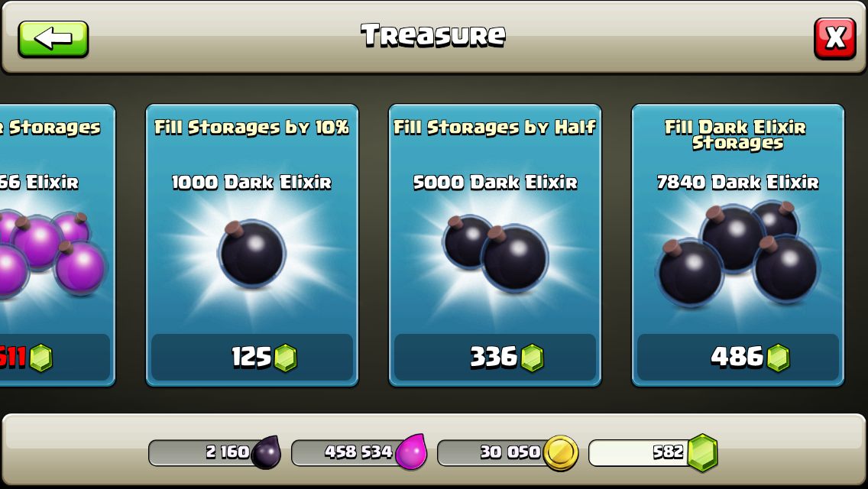
Task: Select the two dark elixir flasks image
Action: coord(495,253)
